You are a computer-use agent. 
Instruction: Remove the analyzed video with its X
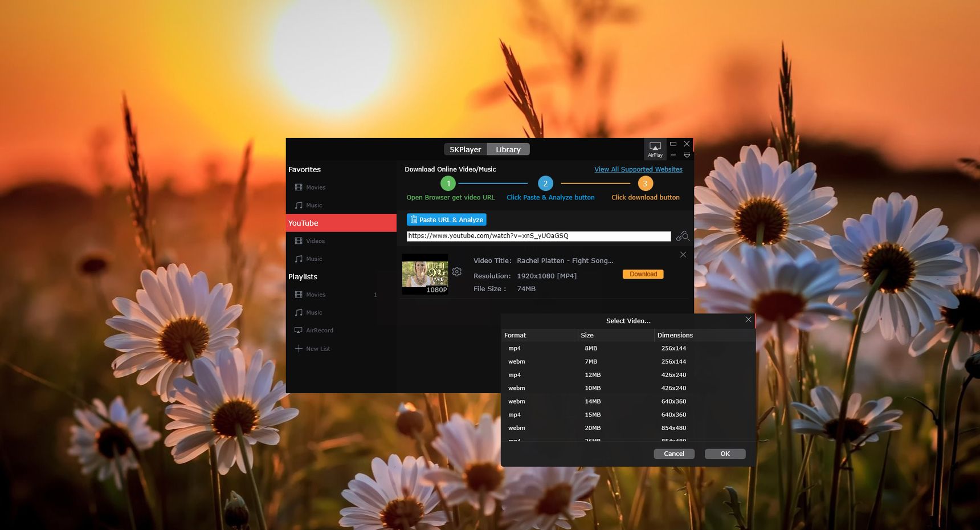click(683, 255)
